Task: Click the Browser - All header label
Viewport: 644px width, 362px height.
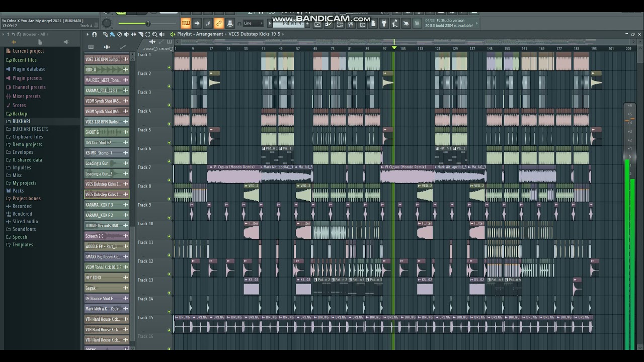Action: pyautogui.click(x=34, y=34)
